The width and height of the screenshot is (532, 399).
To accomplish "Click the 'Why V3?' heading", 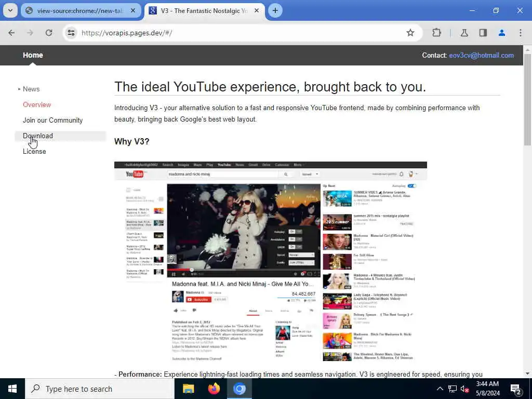I will click(131, 141).
